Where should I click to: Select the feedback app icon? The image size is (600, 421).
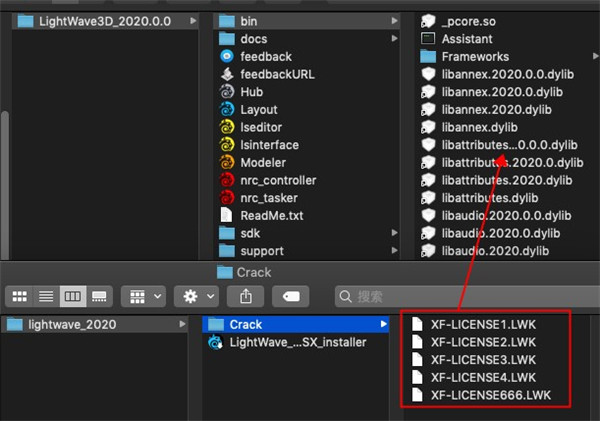coord(227,56)
